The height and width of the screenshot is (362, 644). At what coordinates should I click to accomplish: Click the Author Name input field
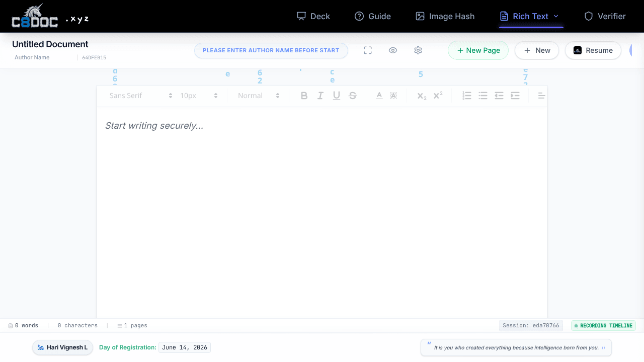point(44,57)
